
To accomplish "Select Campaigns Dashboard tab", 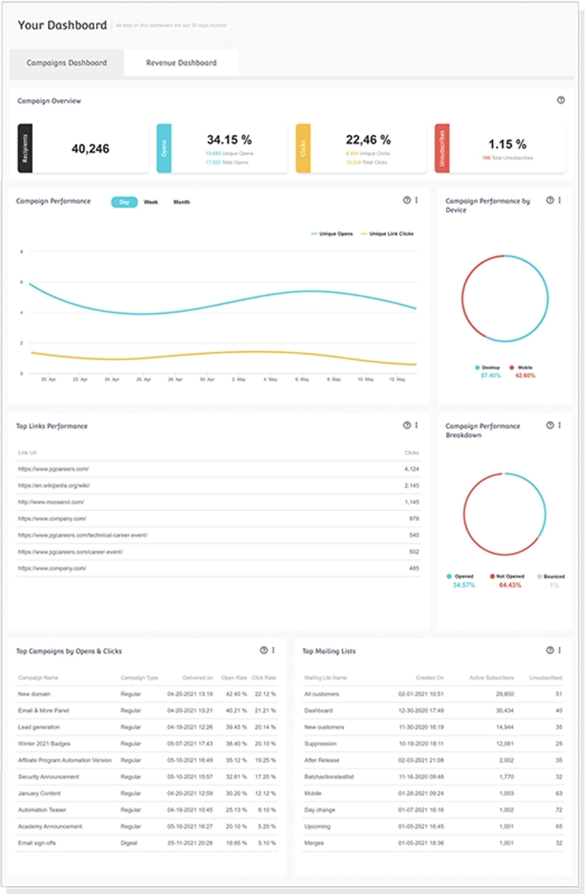I will point(67,63).
